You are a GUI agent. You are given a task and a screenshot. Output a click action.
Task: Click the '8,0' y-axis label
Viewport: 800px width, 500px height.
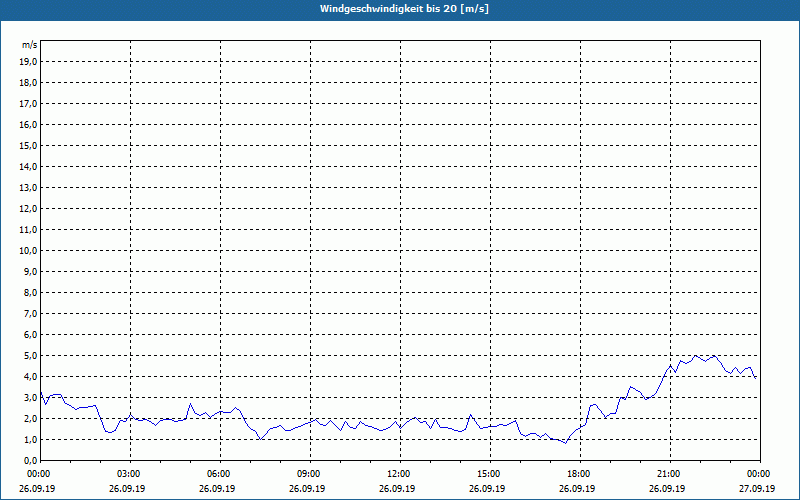(x=30, y=292)
